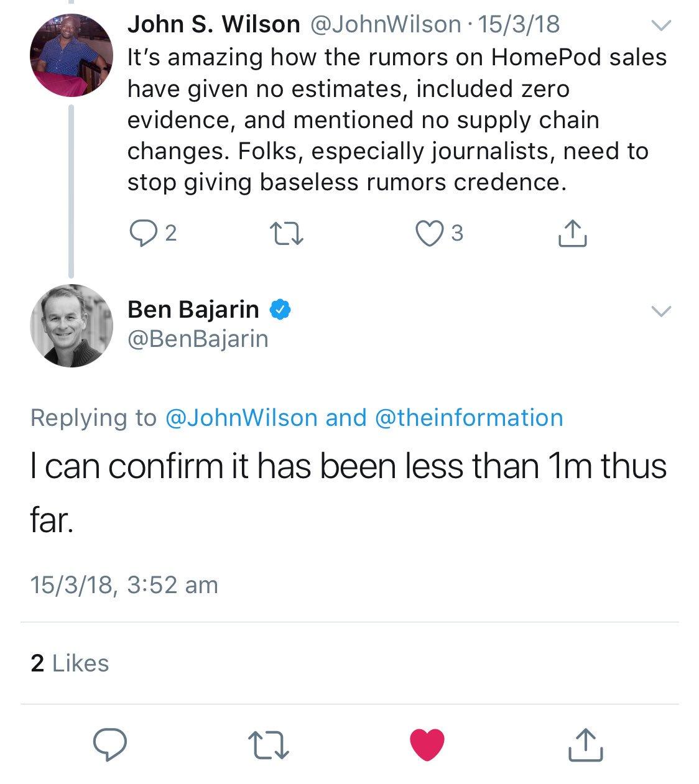This screenshot has height=784, width=699.
Task: Share Ben Bajarin's tweet
Action: (586, 744)
